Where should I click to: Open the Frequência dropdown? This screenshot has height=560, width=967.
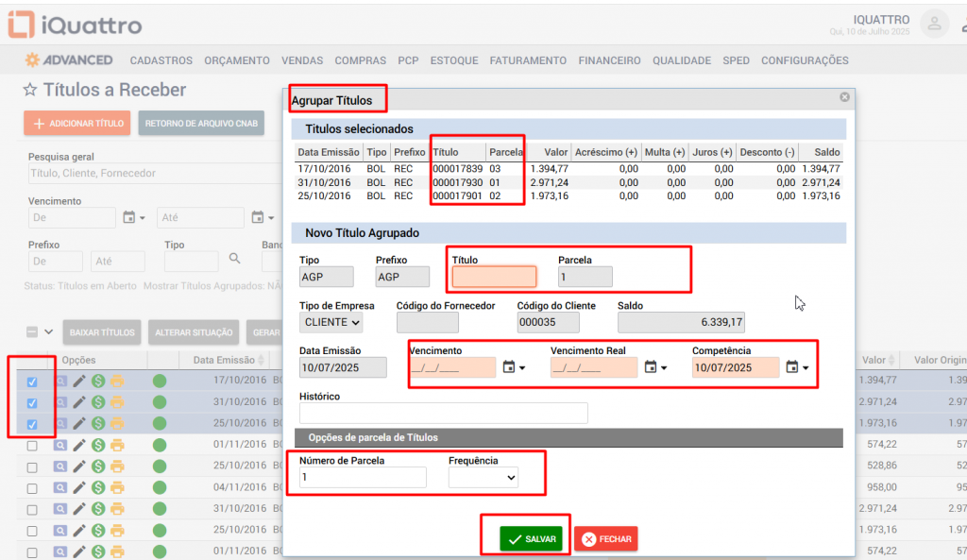coord(483,477)
